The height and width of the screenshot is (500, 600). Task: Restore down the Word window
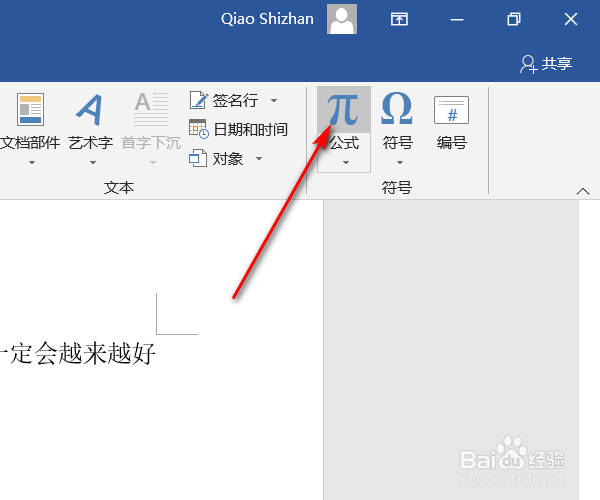tap(514, 19)
